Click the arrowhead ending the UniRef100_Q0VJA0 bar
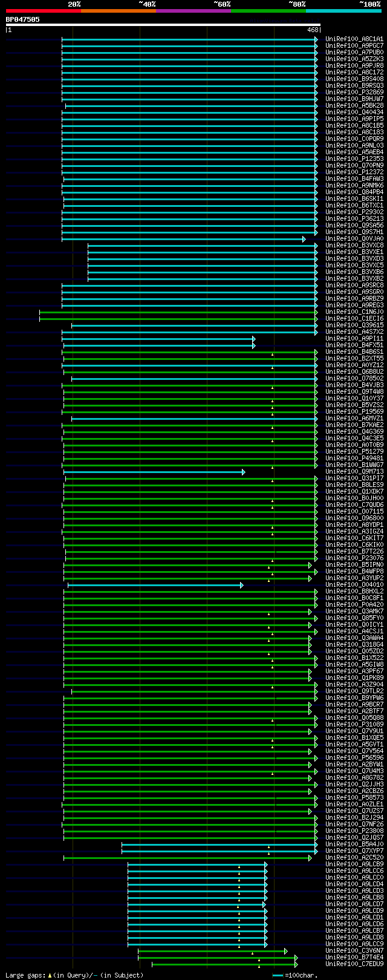The image size is (387, 980). pyautogui.click(x=304, y=239)
